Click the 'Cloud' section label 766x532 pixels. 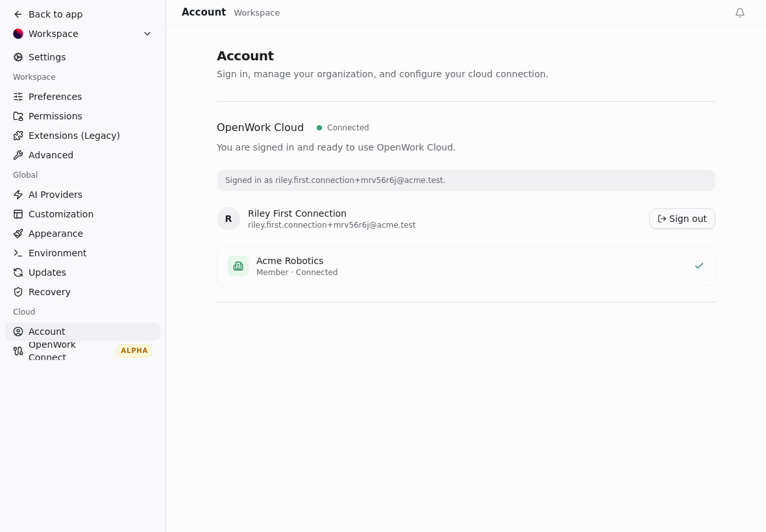pyautogui.click(x=24, y=312)
